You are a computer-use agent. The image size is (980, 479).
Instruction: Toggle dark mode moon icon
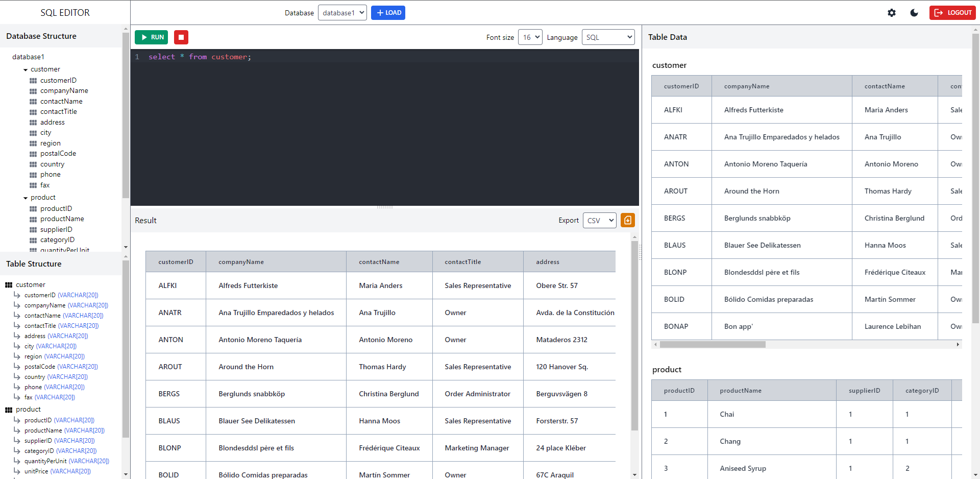(x=914, y=13)
